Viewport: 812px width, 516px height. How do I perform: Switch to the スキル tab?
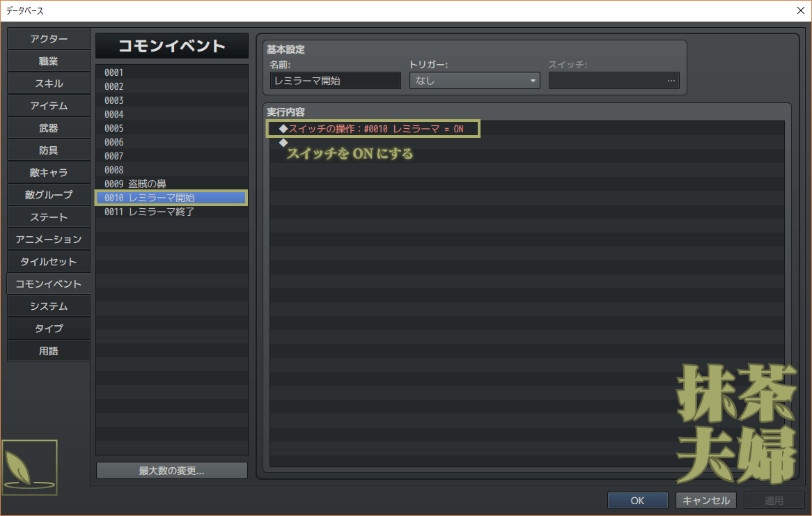point(49,84)
